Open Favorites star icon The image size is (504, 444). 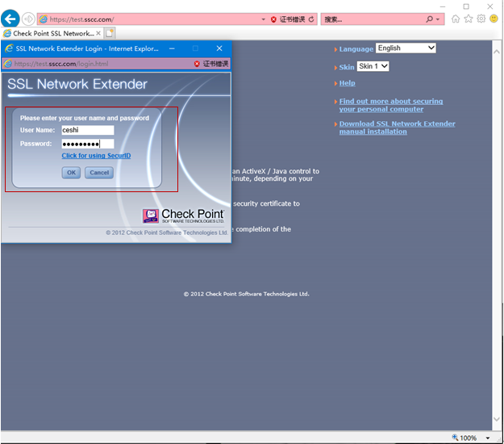469,19
